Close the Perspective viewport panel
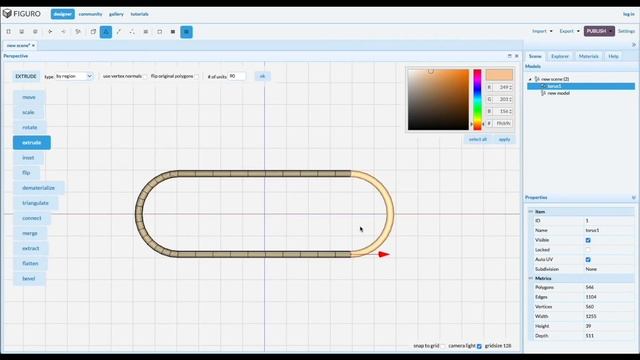Image resolution: width=640 pixels, height=360 pixels. click(x=516, y=56)
